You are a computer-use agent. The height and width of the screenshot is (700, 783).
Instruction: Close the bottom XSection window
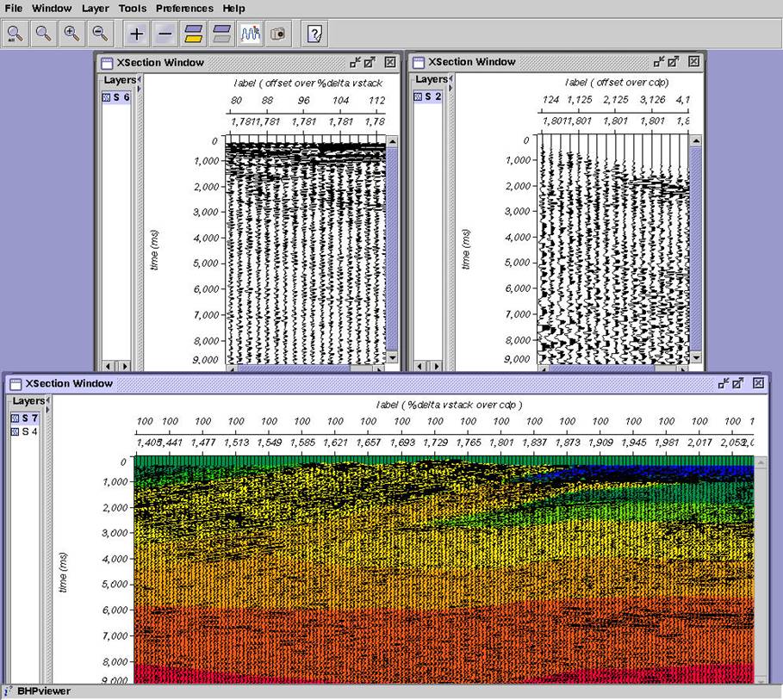pos(759,383)
